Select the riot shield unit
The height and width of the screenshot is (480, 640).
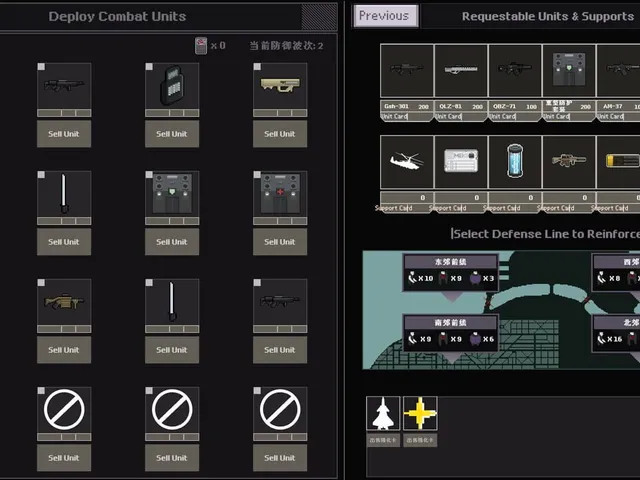click(x=172, y=86)
